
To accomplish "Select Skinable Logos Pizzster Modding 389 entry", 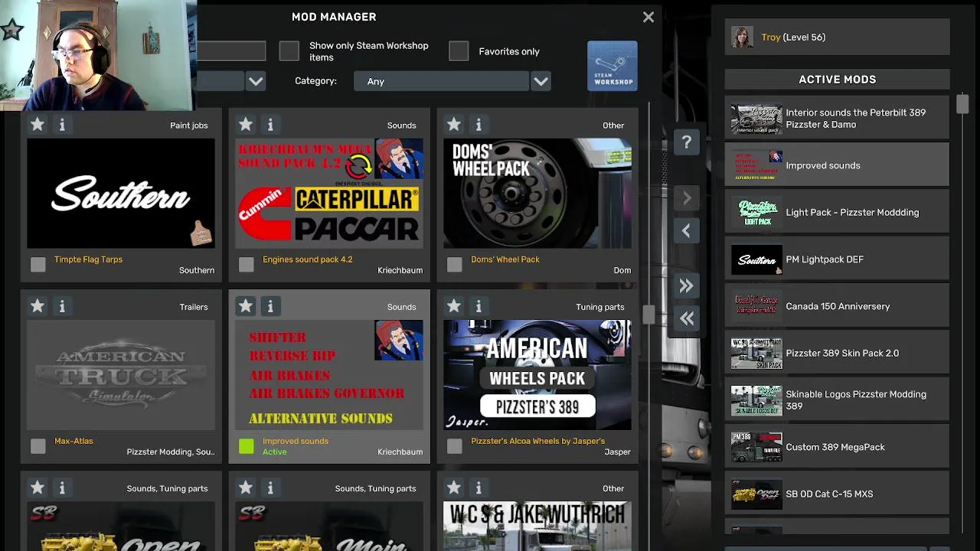I will (837, 400).
